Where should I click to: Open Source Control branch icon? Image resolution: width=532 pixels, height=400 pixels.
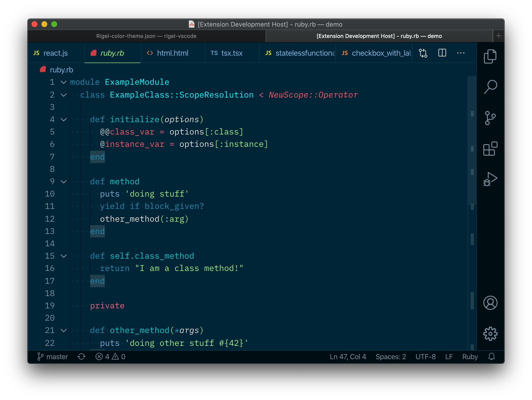(490, 118)
